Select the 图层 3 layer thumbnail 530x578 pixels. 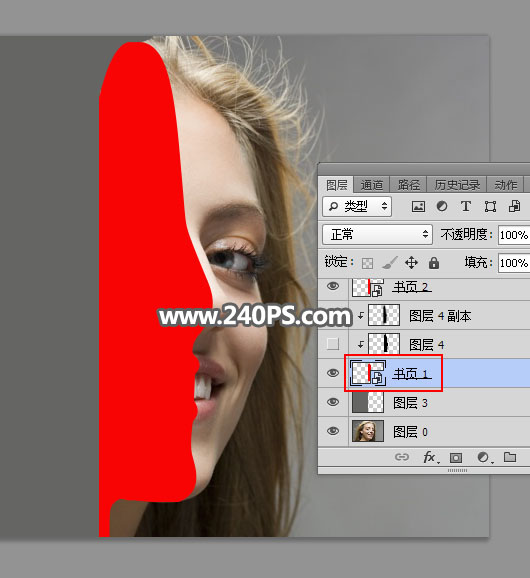(x=368, y=402)
